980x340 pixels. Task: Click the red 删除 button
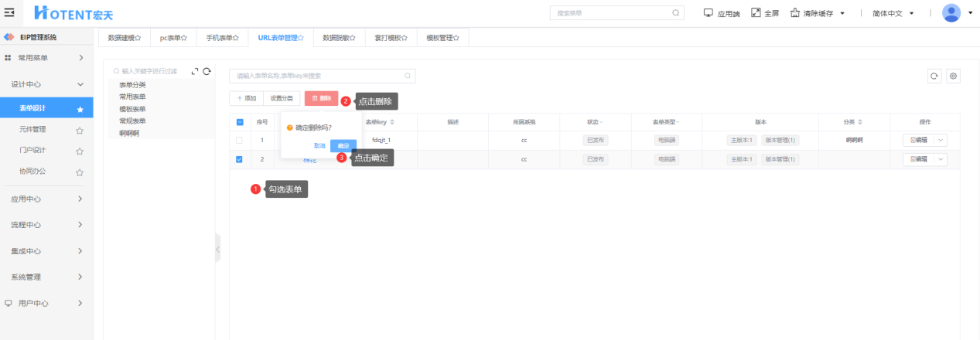pos(321,98)
